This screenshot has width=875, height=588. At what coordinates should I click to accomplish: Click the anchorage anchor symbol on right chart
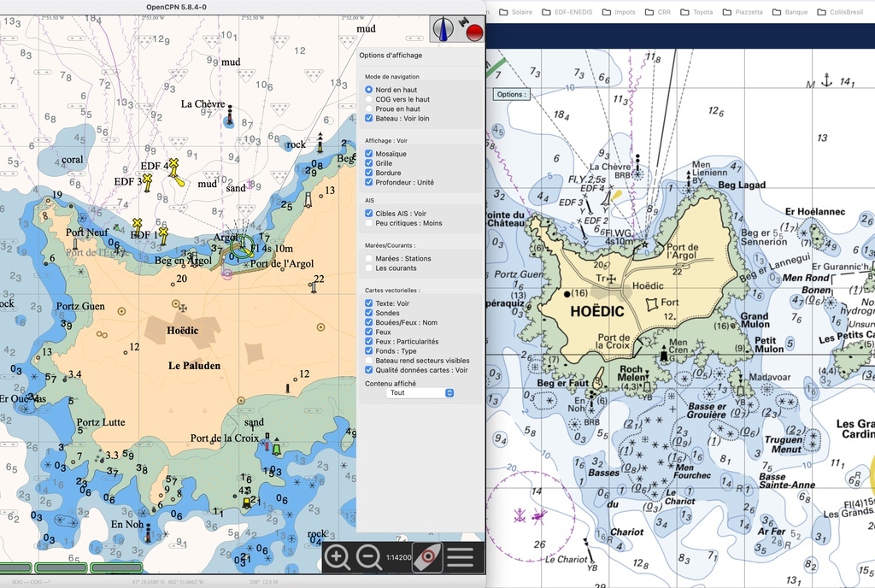tap(826, 79)
